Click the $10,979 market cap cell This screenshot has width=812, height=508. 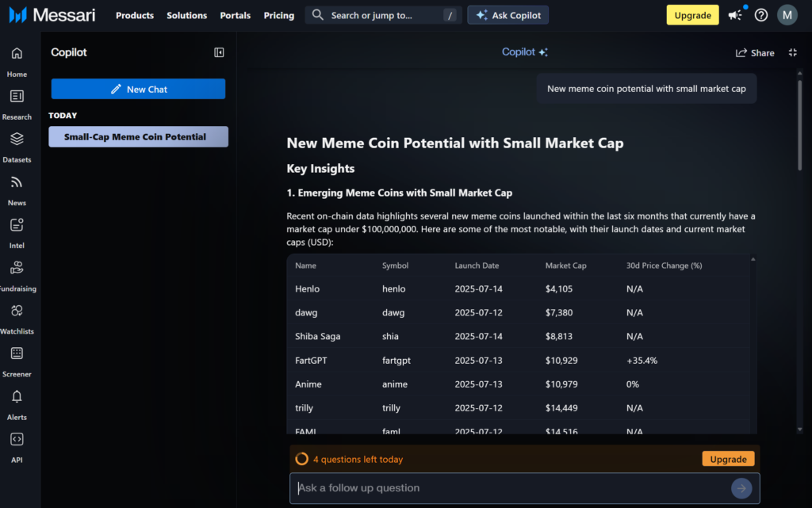(561, 384)
